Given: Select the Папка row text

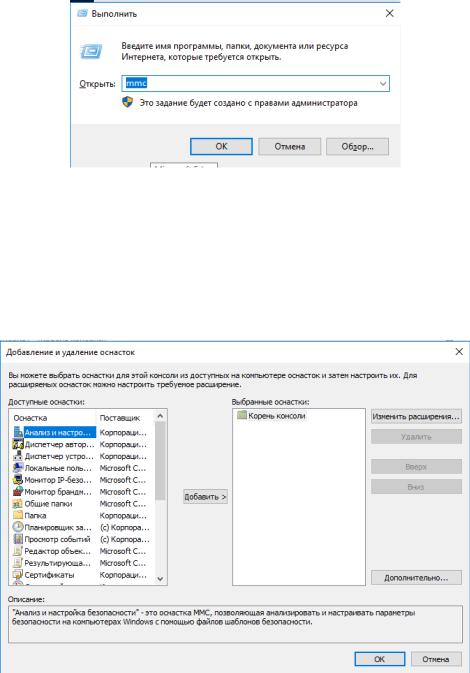Looking at the screenshot, I should pyautogui.click(x=35, y=515).
